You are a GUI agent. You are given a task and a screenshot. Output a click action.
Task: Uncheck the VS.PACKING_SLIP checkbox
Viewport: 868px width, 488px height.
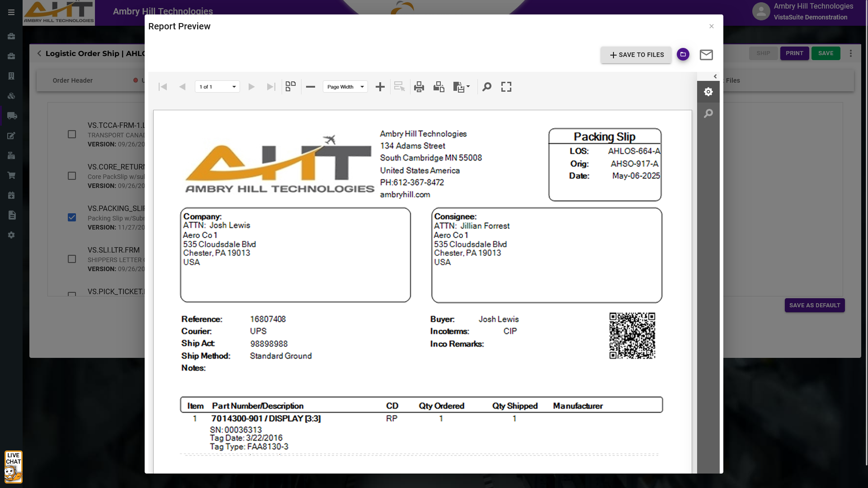coord(72,217)
